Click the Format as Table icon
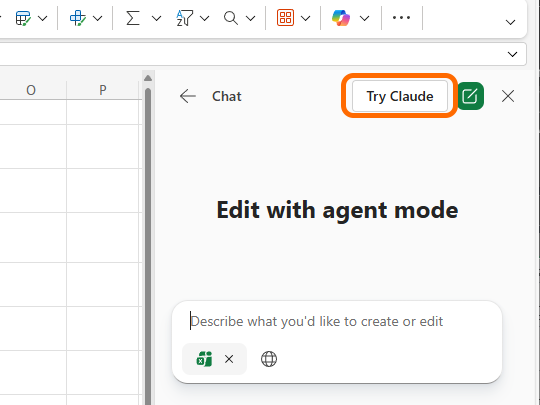Image resolution: width=540 pixels, height=405 pixels. pyautogui.click(x=23, y=18)
